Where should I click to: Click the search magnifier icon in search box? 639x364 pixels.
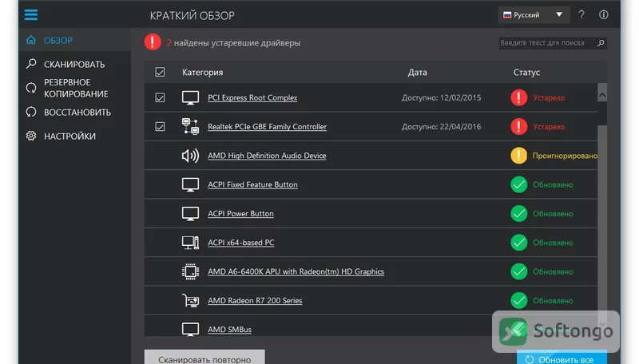click(601, 43)
